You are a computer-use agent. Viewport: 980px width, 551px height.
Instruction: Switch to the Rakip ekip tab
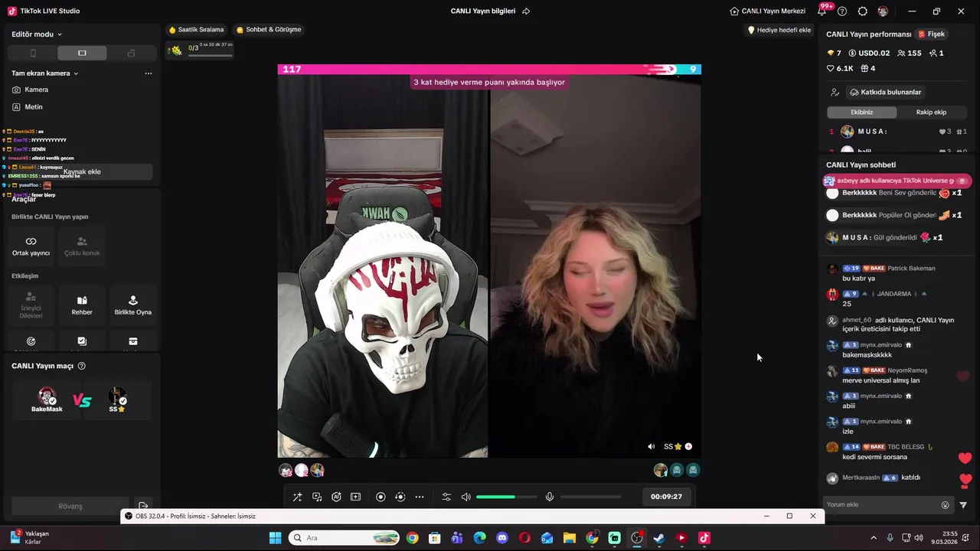tap(931, 112)
